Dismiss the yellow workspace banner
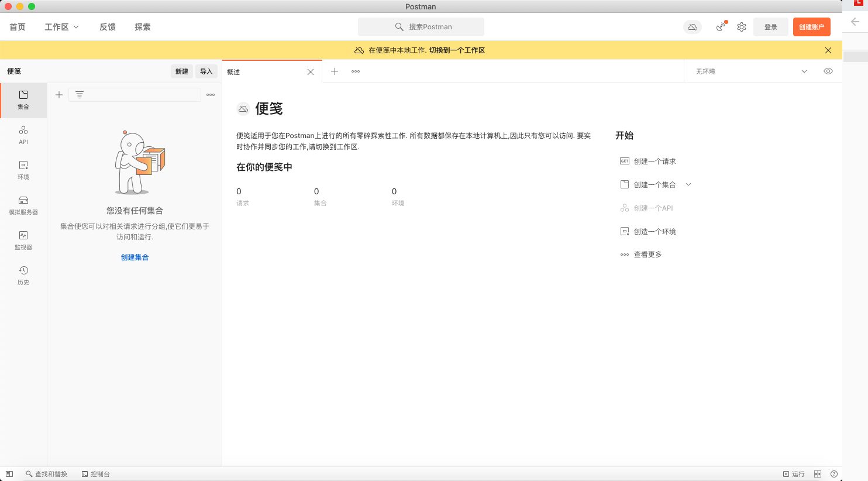 828,50
